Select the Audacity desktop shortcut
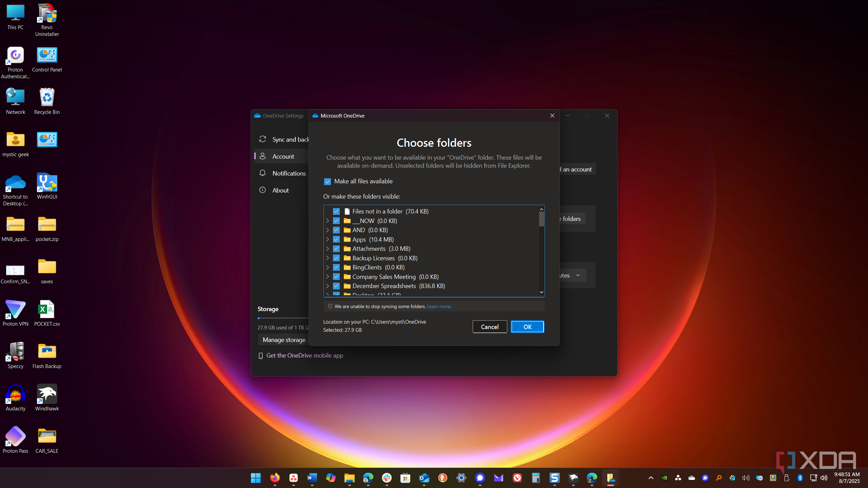The height and width of the screenshot is (488, 868). tap(15, 398)
